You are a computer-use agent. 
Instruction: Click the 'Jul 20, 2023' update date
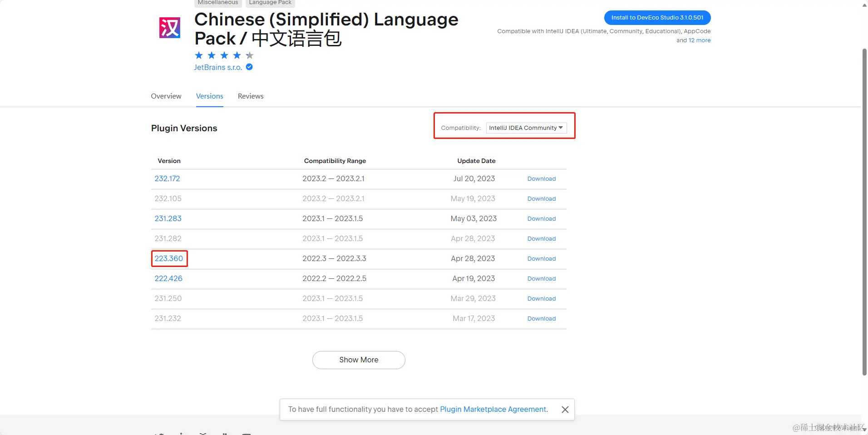pyautogui.click(x=474, y=179)
